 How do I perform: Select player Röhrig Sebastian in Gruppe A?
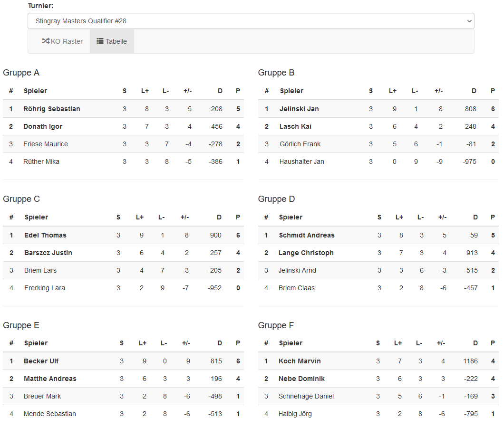click(x=52, y=109)
